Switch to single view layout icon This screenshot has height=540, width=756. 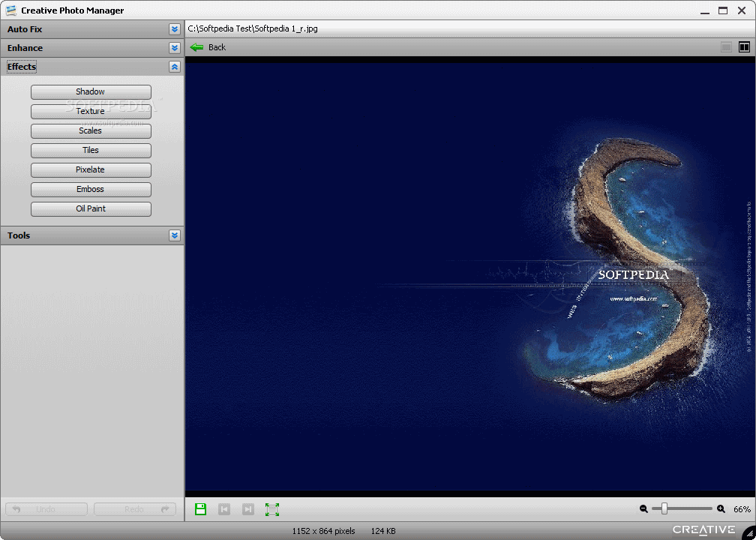pos(726,47)
